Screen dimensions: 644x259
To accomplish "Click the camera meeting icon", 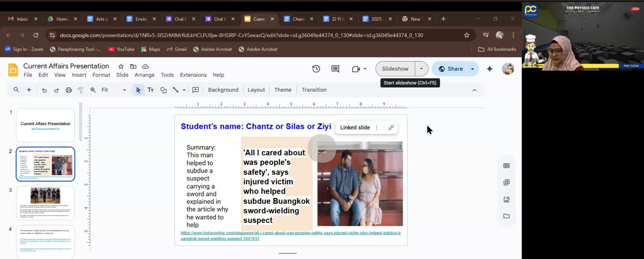I will 356,69.
